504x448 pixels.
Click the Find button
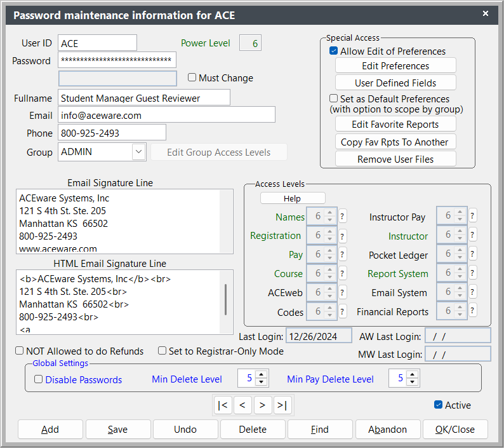pyautogui.click(x=320, y=429)
